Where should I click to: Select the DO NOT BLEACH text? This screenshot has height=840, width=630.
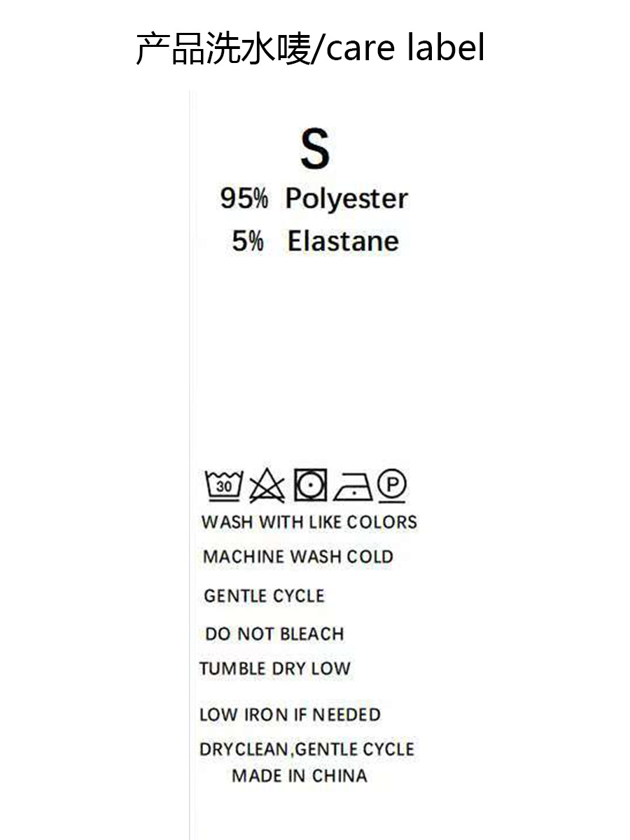click(274, 634)
